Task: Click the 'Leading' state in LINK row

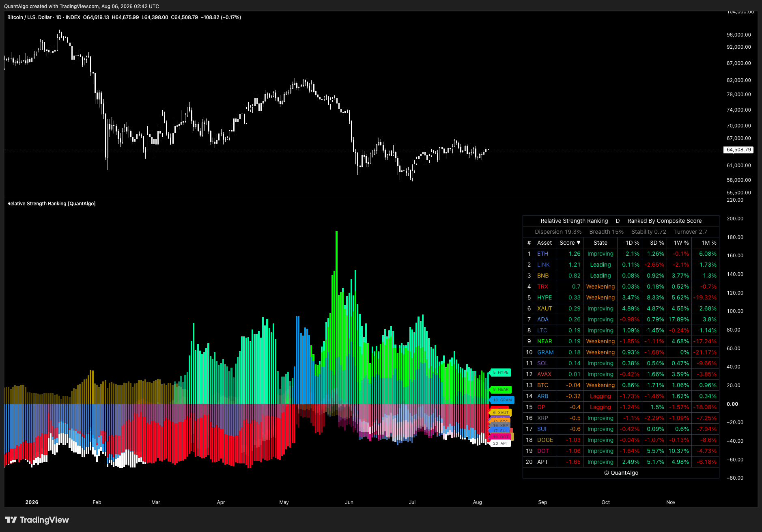Action: click(x=601, y=265)
